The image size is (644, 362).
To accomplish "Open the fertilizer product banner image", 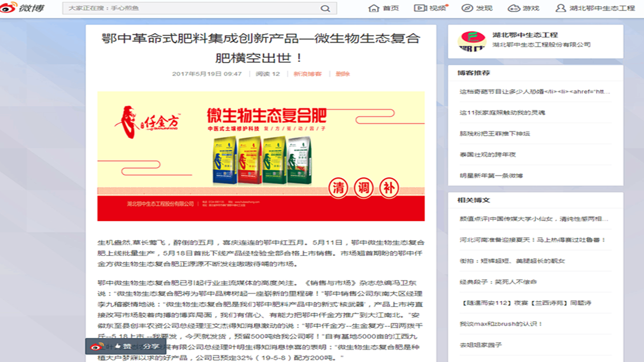I will click(261, 156).
